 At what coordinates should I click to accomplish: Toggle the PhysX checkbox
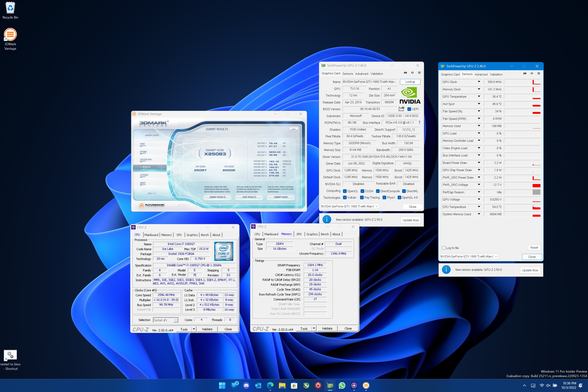click(x=384, y=197)
